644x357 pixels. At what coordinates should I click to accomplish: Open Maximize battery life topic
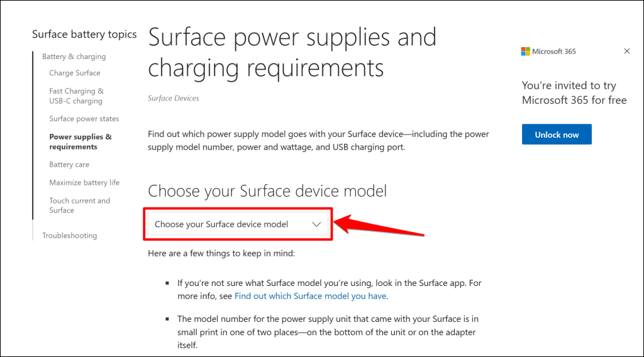pyautogui.click(x=84, y=183)
